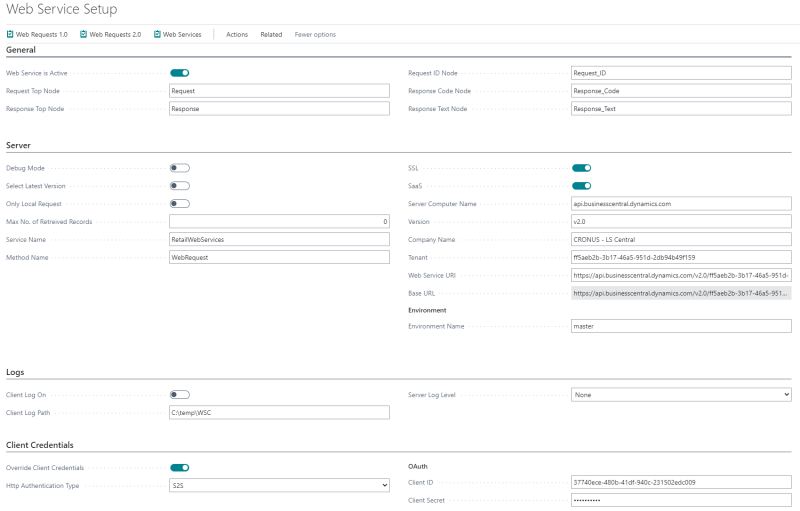Toggle the Web Service is Active switch
Image resolution: width=800 pixels, height=511 pixels.
(180, 73)
